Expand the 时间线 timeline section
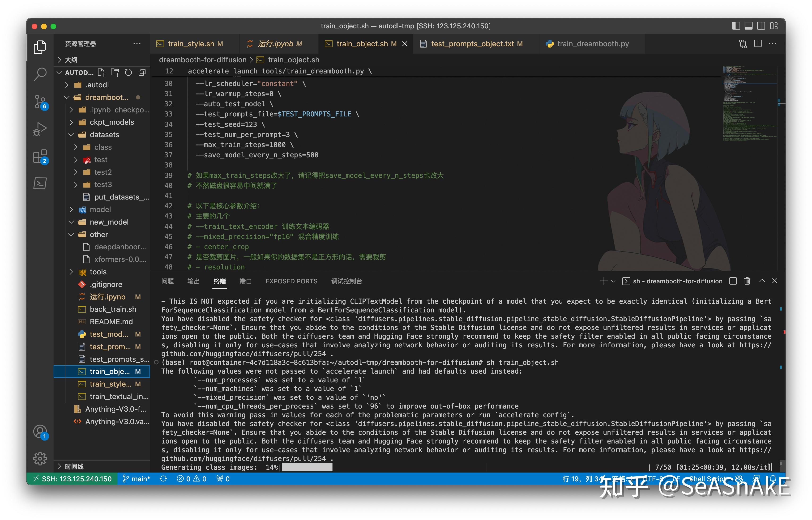 (x=74, y=466)
